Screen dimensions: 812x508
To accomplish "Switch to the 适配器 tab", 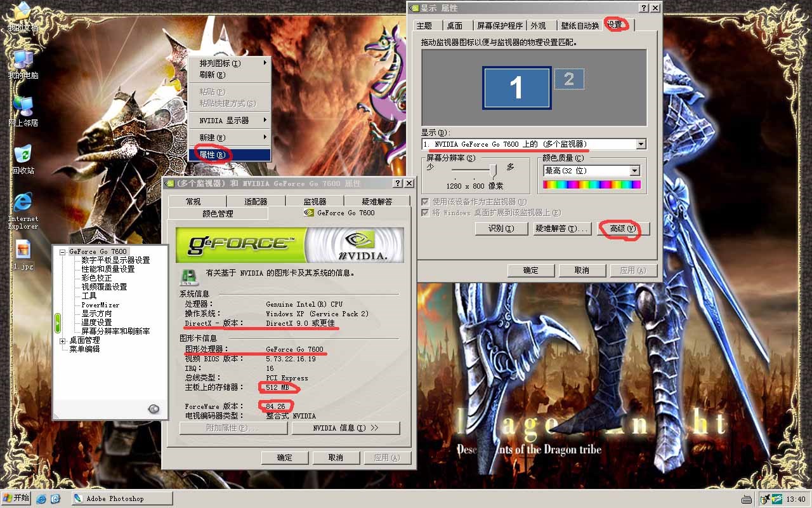I will (x=256, y=201).
